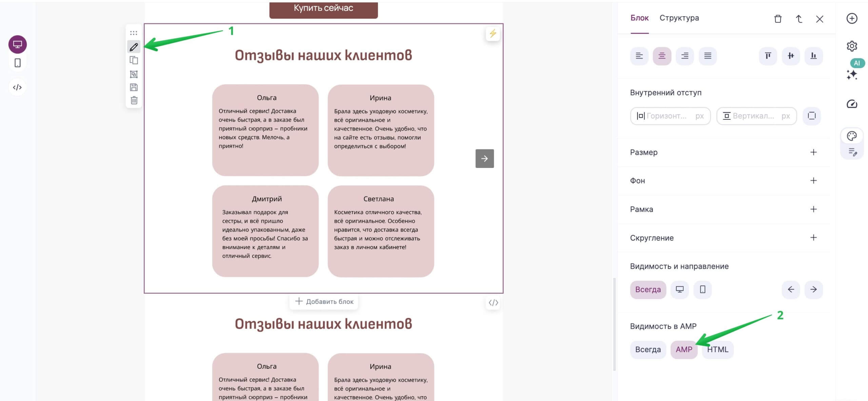
Task: Select HTML visibility option
Action: pos(718,350)
